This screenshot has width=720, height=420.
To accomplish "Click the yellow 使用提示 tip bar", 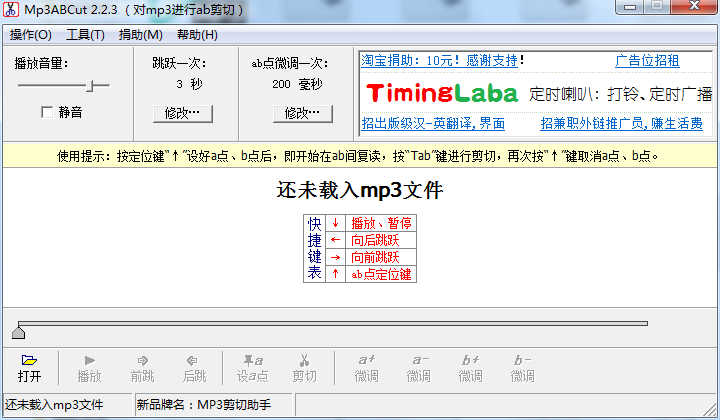I will [360, 157].
